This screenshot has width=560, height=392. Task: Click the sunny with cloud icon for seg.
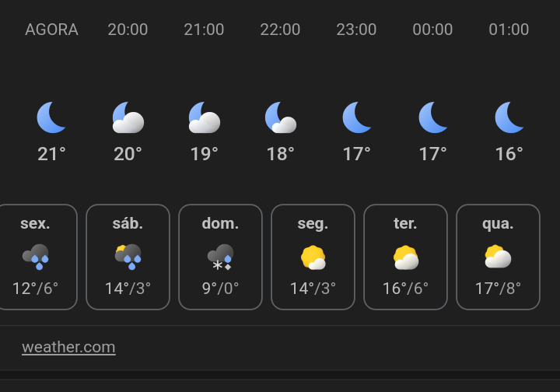click(313, 257)
